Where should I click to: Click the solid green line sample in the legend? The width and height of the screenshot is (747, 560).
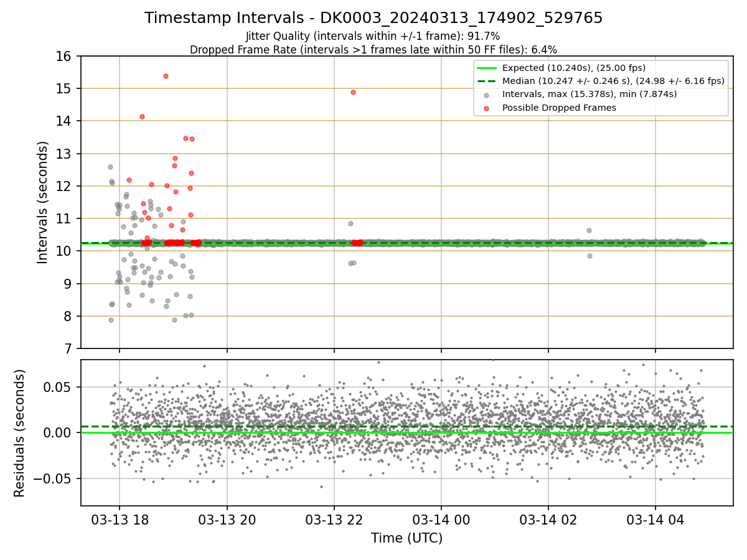487,68
